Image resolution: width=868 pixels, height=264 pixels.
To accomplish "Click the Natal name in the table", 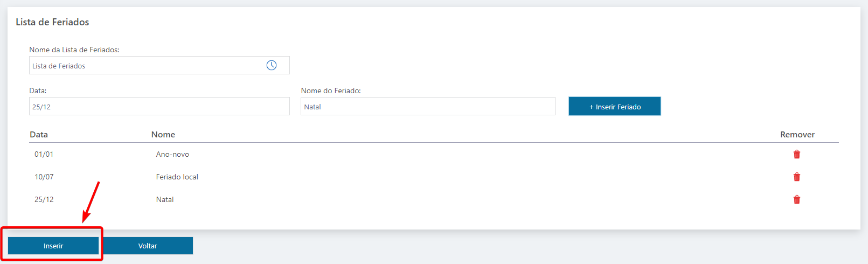I will [165, 199].
